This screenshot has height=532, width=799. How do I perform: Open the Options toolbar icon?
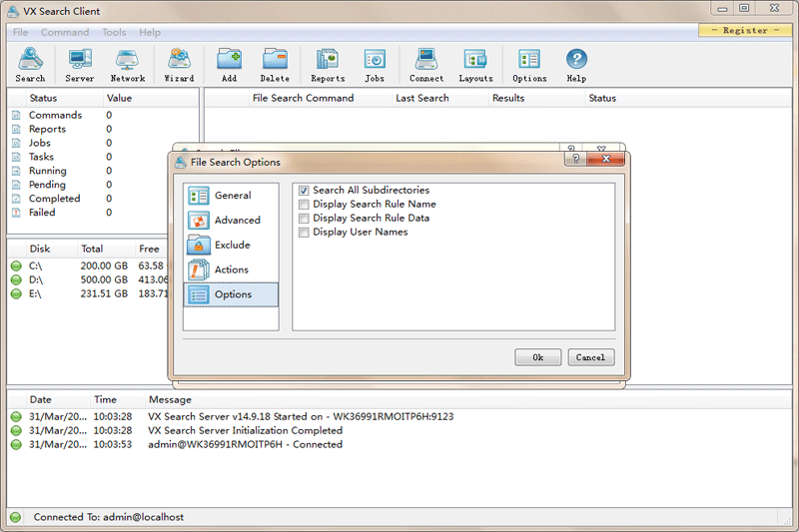[529, 60]
